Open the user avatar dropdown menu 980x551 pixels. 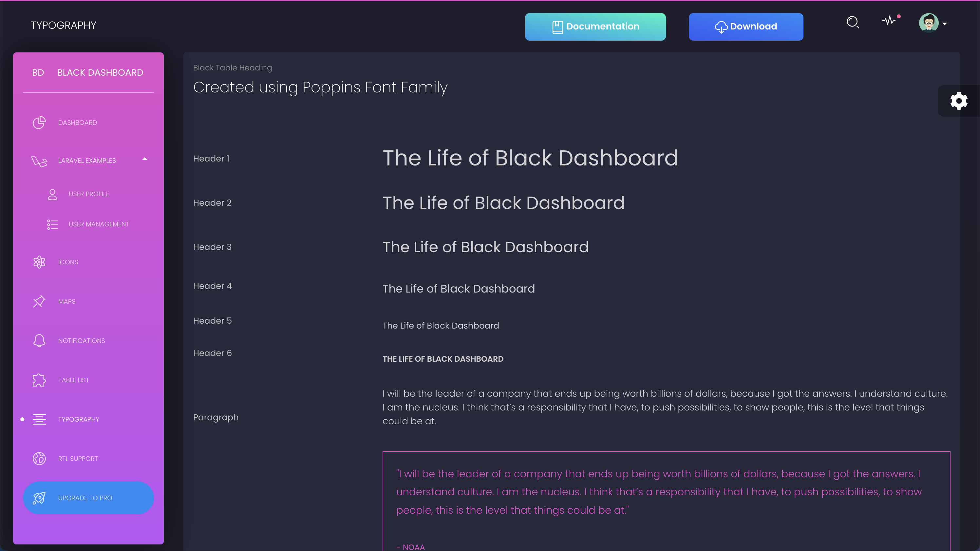[928, 23]
